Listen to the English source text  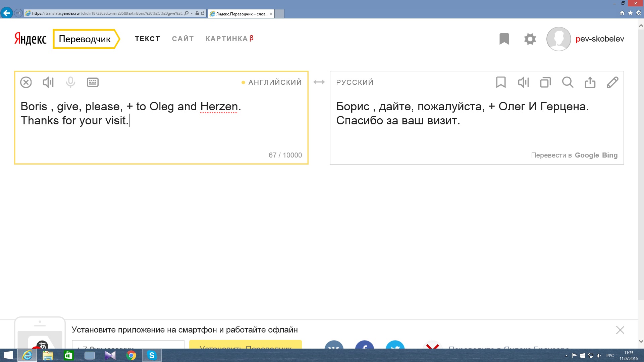click(48, 82)
